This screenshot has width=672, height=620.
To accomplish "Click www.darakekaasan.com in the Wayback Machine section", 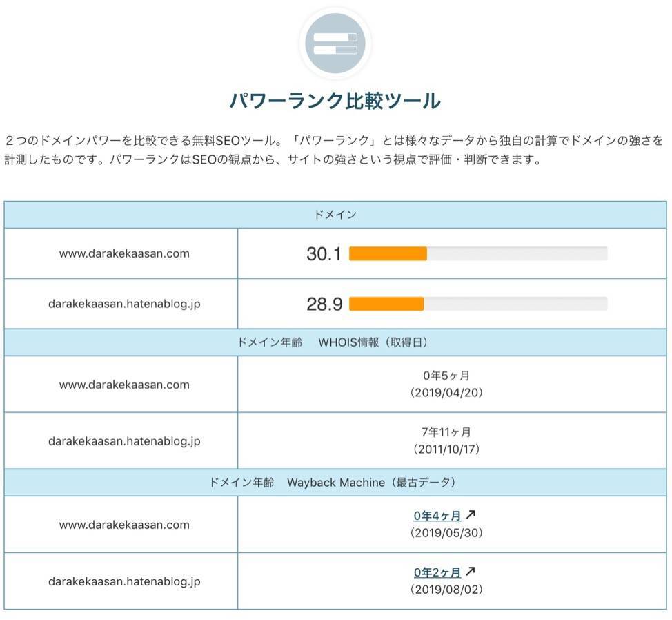I will pos(124,525).
